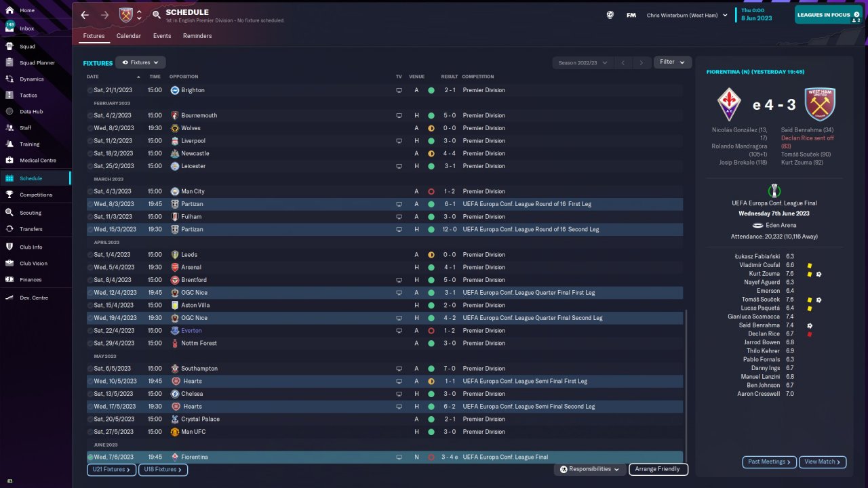Viewport: 868px width, 488px height.
Task: Click the Arrange Friendly button
Action: [658, 469]
